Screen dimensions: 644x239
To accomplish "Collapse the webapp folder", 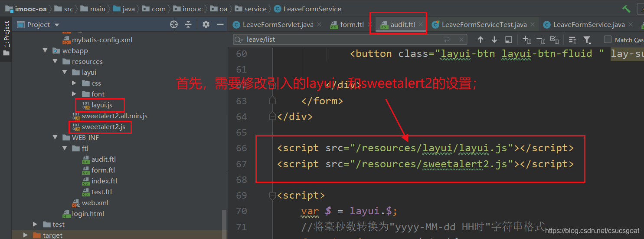I will [45, 50].
